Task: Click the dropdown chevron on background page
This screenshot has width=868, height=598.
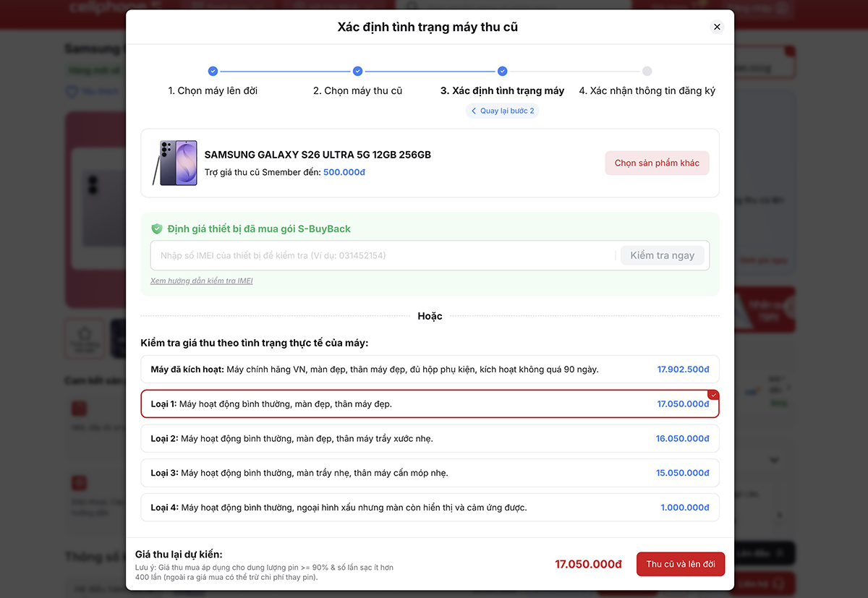Action: click(x=775, y=460)
